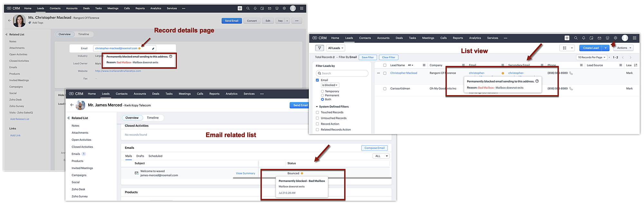
Task: Click the Add Tags tag icon
Action: (30, 23)
